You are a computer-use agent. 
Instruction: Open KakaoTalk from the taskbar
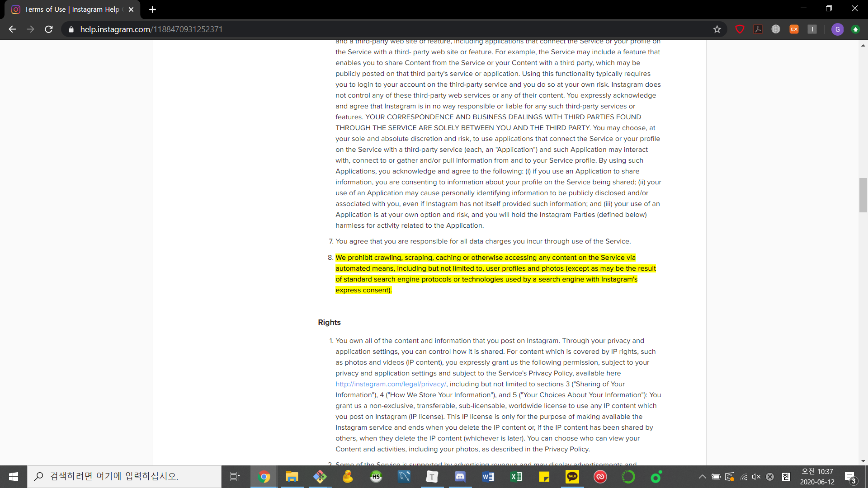pos(572,477)
